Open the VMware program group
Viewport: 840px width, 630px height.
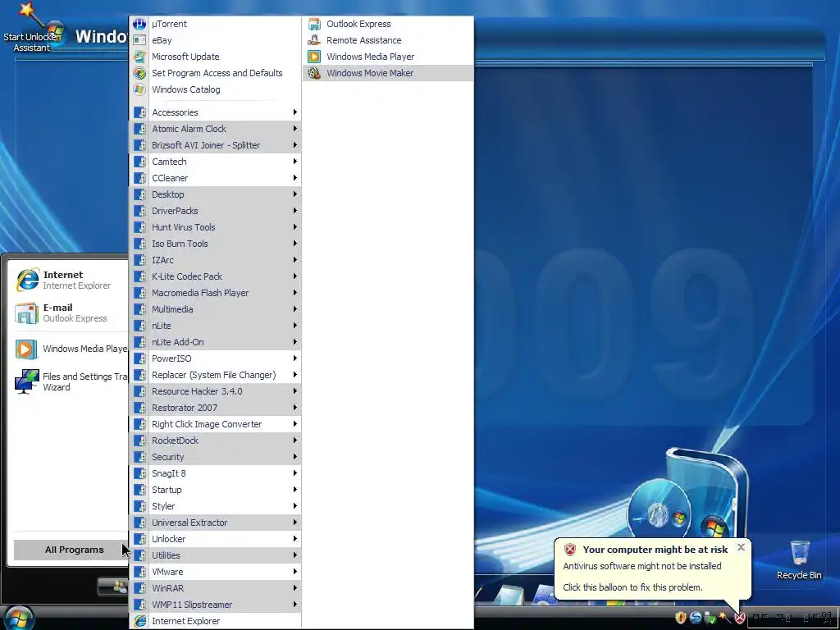[215, 572]
